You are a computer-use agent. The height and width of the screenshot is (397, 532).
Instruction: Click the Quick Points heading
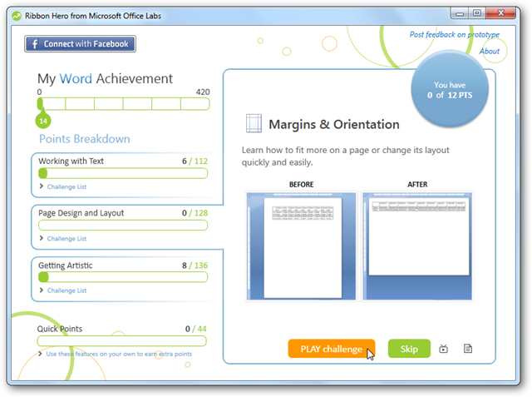60,329
